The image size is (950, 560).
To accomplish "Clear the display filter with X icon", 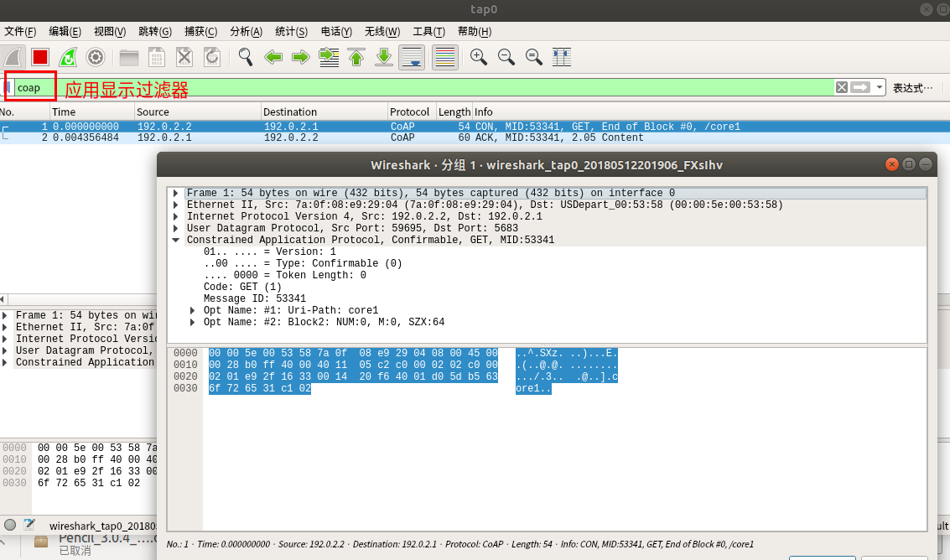I will 842,87.
